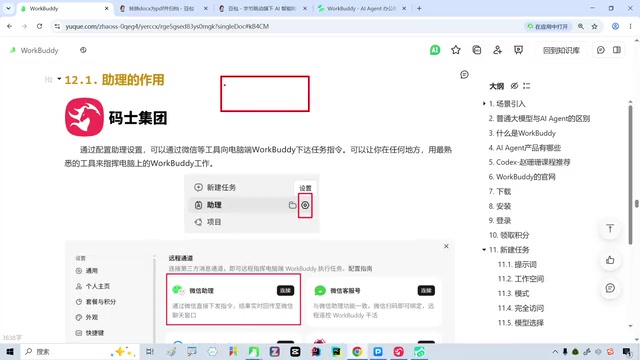The height and width of the screenshot is (360, 640).
Task: Open the comments panel icon in header
Action: (x=601, y=50)
